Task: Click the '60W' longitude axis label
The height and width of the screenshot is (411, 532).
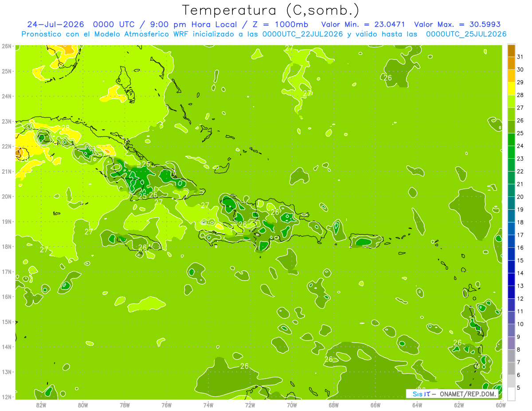Action: tap(501, 405)
